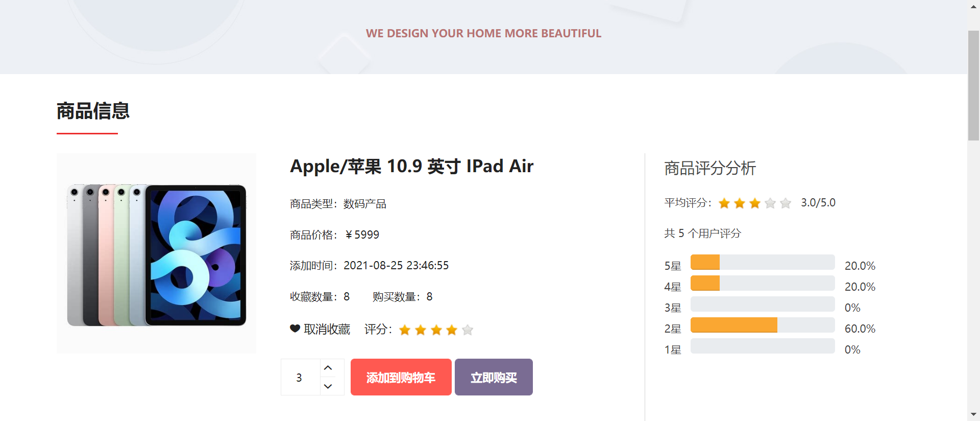The image size is (980, 421).
Task: Click the 3星 rating progress bar
Action: click(x=763, y=304)
